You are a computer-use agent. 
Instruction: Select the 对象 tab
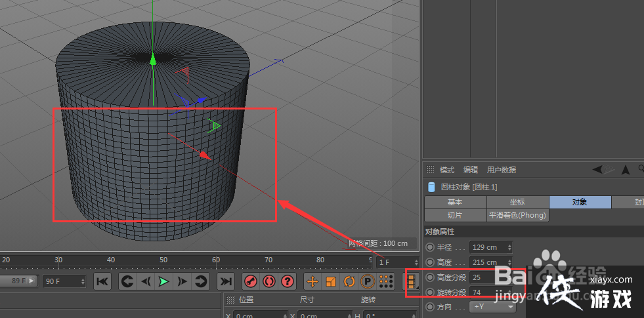point(580,203)
